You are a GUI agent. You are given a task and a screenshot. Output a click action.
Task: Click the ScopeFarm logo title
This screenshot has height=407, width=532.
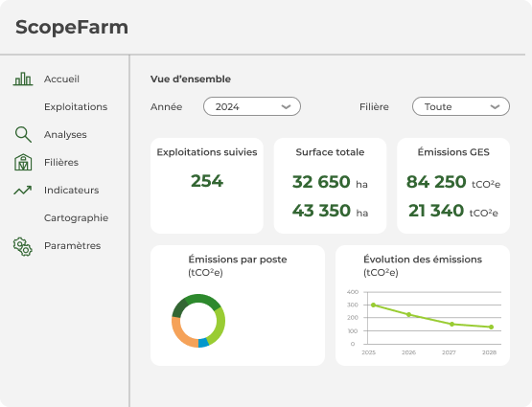72,27
